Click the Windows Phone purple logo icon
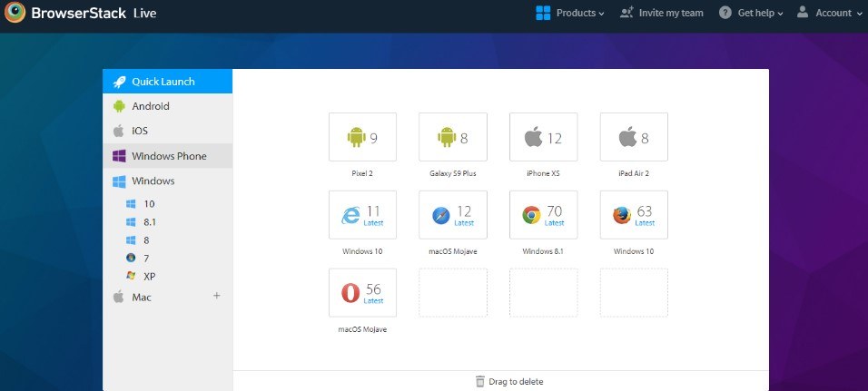Viewport: 868px width, 391px height. (x=119, y=156)
